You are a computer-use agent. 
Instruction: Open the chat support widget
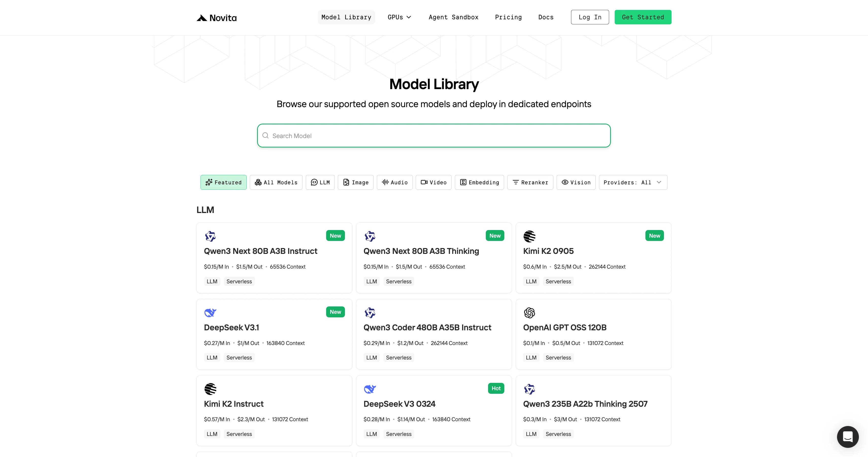point(848,437)
